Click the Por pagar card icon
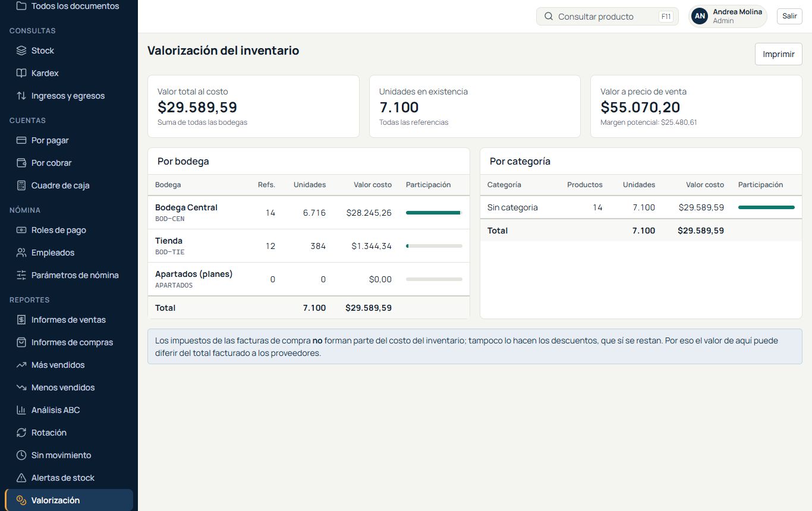 click(21, 140)
